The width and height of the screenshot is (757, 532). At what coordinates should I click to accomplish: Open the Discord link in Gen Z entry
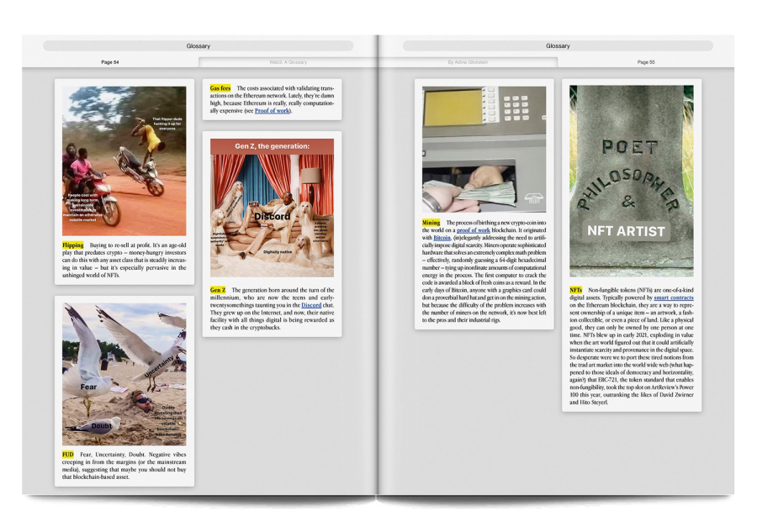311,305
